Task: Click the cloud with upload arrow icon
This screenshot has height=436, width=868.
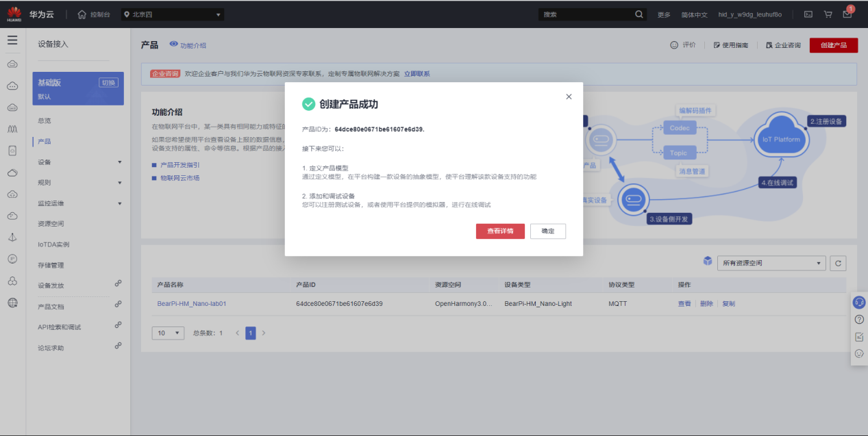Action: [x=12, y=194]
